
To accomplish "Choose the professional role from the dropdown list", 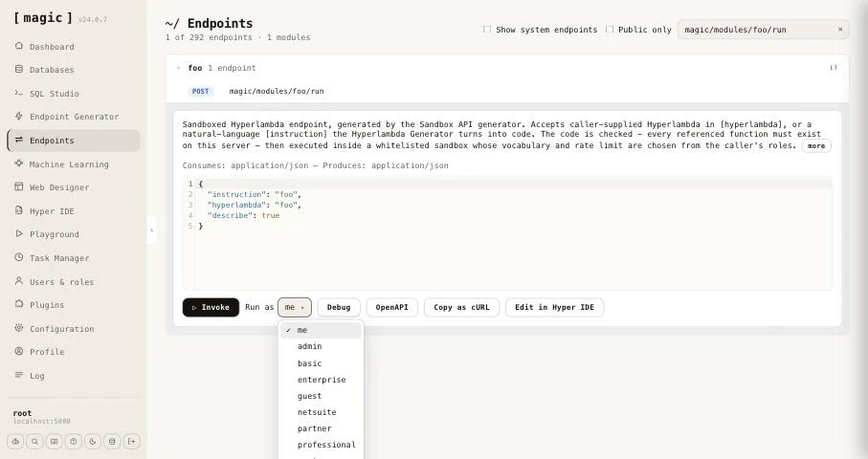I will [x=321, y=445].
